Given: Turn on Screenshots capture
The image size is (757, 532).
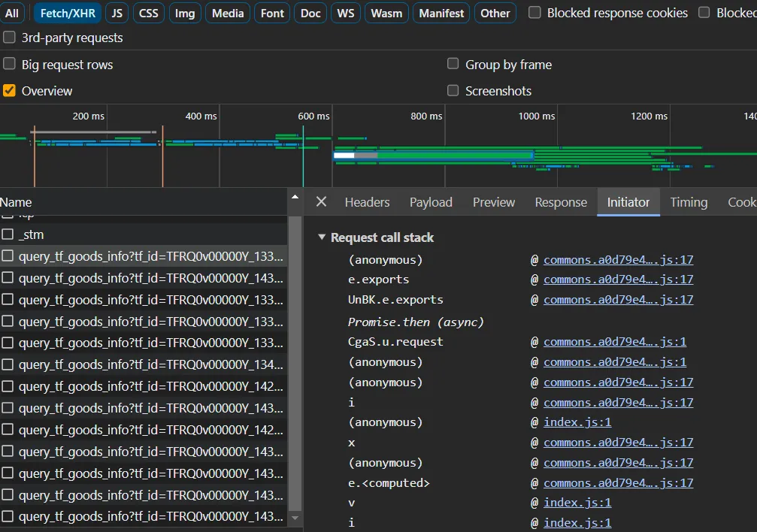Looking at the screenshot, I should [453, 90].
